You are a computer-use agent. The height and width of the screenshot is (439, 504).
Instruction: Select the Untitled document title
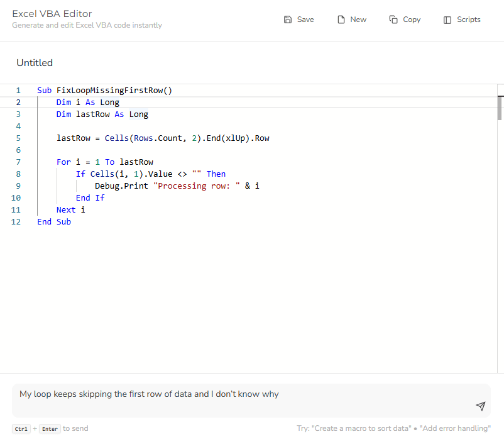click(x=35, y=62)
